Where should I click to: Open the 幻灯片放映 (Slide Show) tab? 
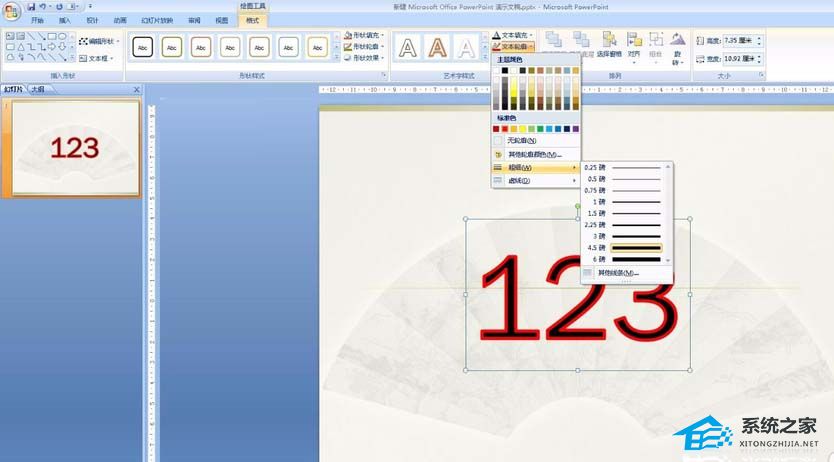click(x=157, y=20)
